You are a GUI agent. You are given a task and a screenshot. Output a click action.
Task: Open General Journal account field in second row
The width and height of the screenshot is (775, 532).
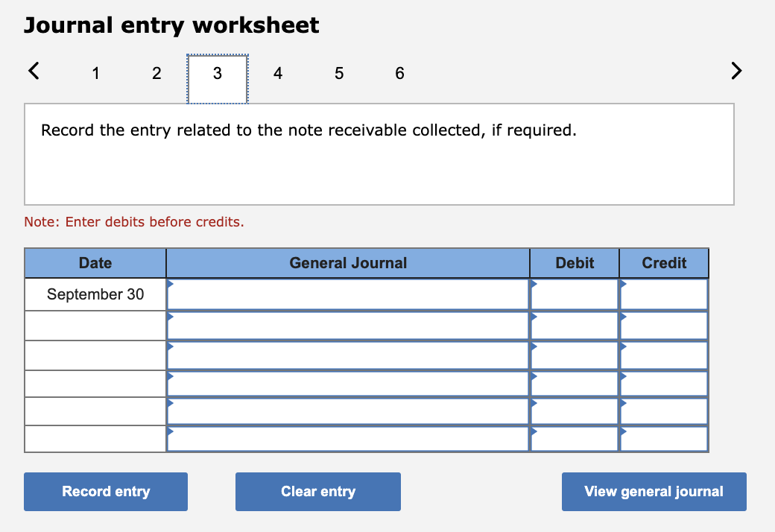(348, 326)
